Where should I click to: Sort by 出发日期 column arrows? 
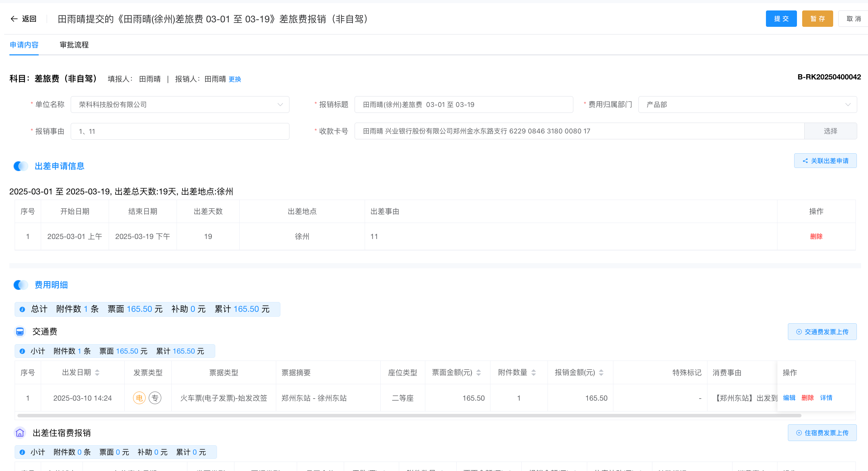click(97, 373)
